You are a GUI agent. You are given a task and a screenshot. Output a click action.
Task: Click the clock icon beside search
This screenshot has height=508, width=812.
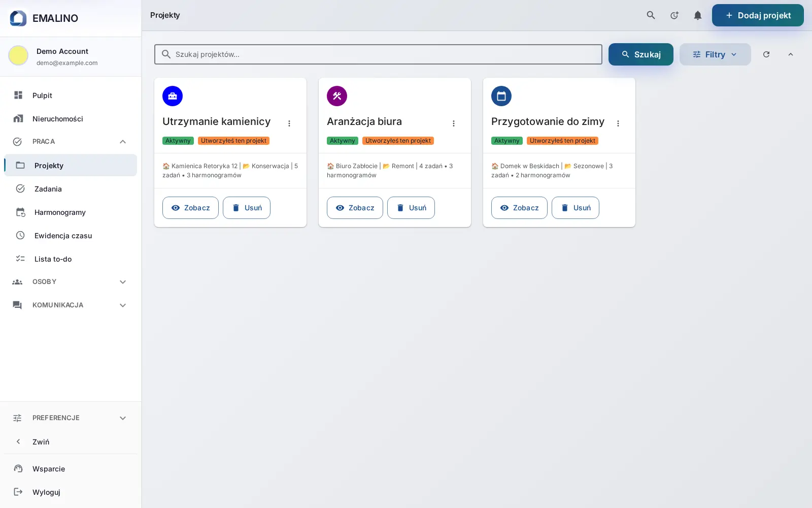674,15
